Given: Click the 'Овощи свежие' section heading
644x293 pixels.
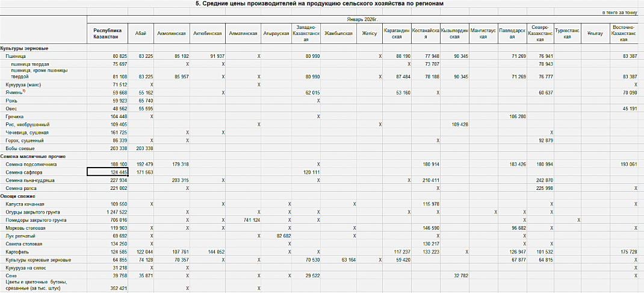Looking at the screenshot, I should click(x=18, y=196).
